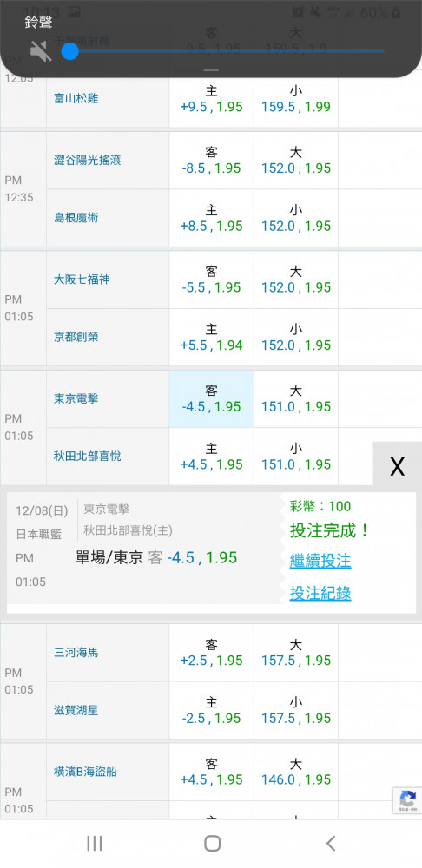Screen dimensions: 422x868
Task: Tap Android recent apps button
Action: [95, 843]
